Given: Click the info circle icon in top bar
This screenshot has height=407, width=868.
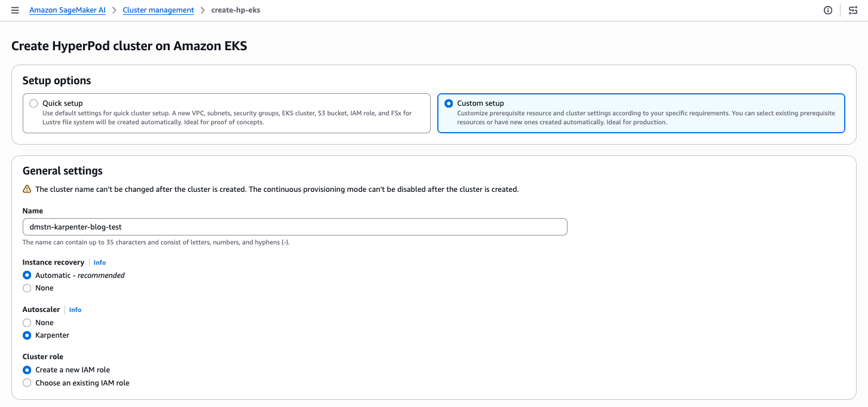Looking at the screenshot, I should [828, 10].
